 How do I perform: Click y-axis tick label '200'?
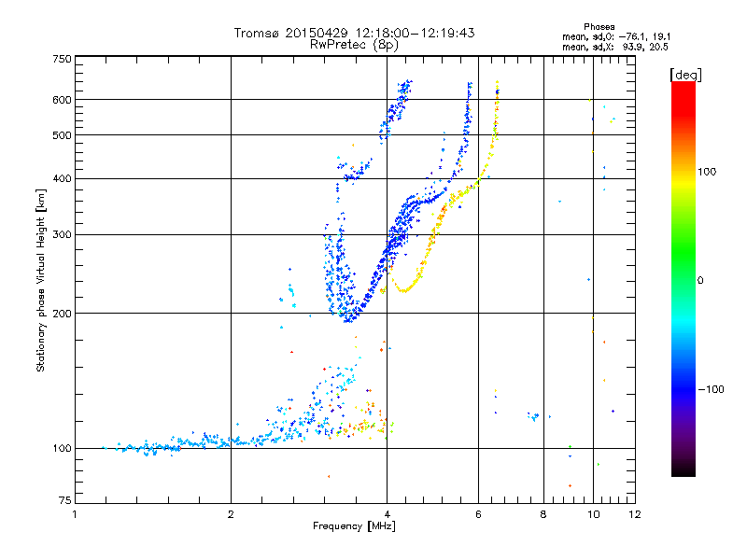63,314
